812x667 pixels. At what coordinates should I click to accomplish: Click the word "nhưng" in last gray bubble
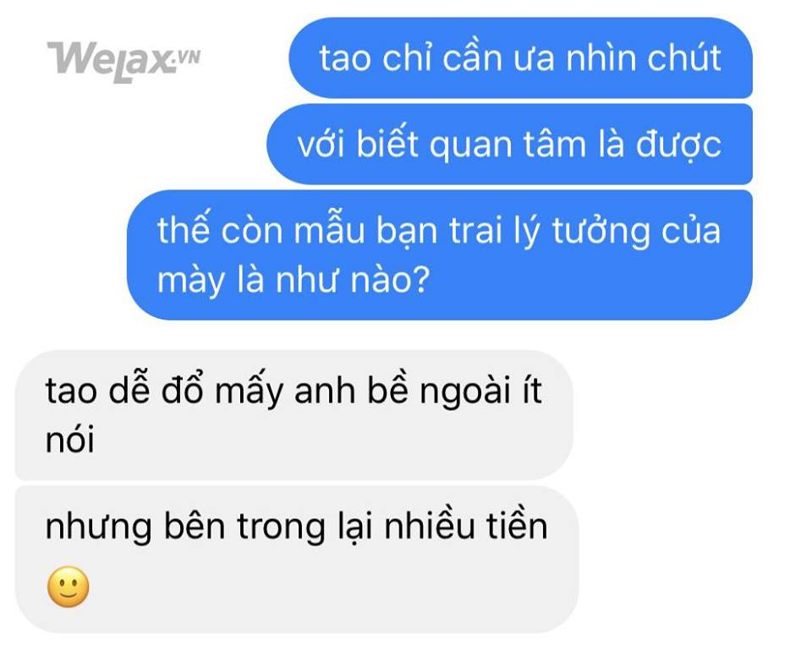[x=98, y=528]
